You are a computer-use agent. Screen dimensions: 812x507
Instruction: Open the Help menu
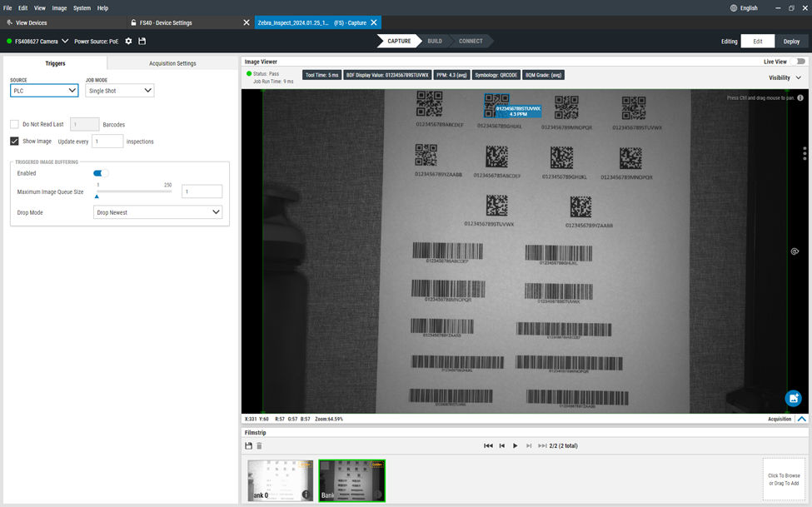click(102, 7)
